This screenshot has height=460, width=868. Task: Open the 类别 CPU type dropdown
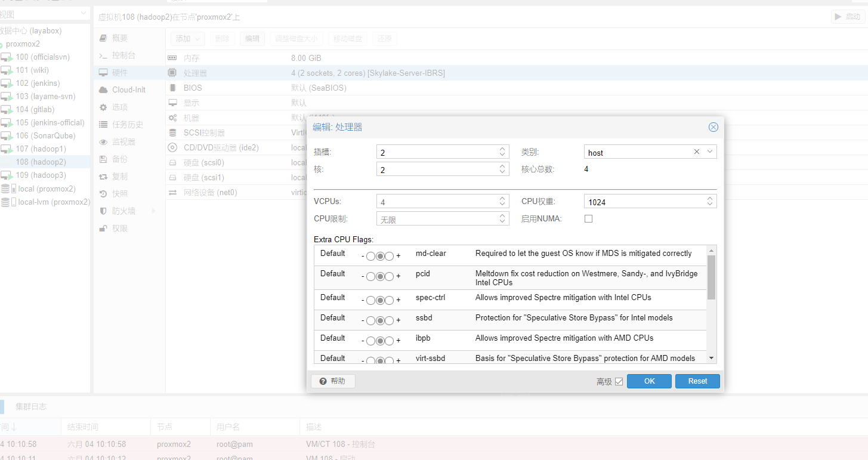point(710,152)
